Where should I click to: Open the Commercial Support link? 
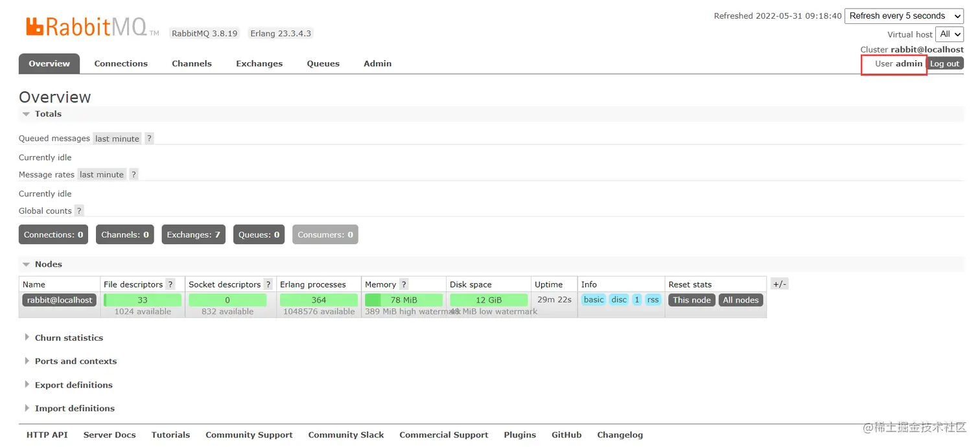pos(444,435)
